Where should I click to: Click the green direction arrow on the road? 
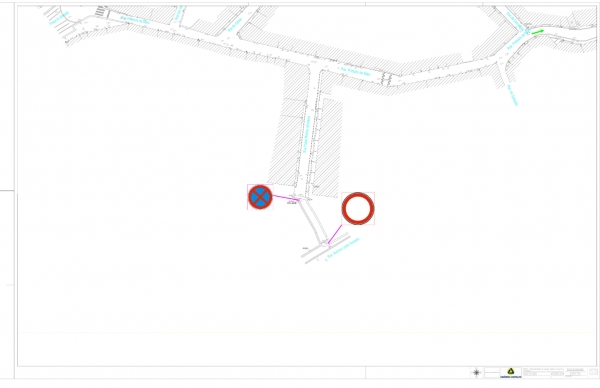tap(538, 32)
